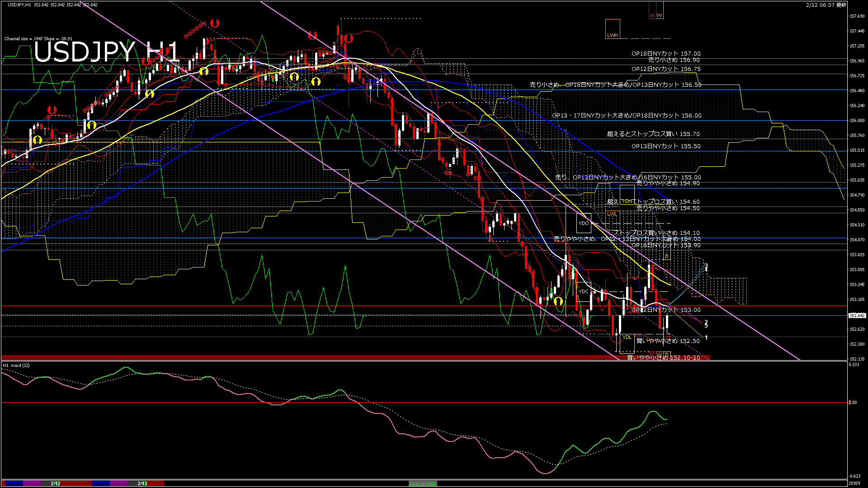Image resolution: width=868 pixels, height=488 pixels.
Task: Click the 買いやや小さめ 152.50 label
Action: coord(668,341)
